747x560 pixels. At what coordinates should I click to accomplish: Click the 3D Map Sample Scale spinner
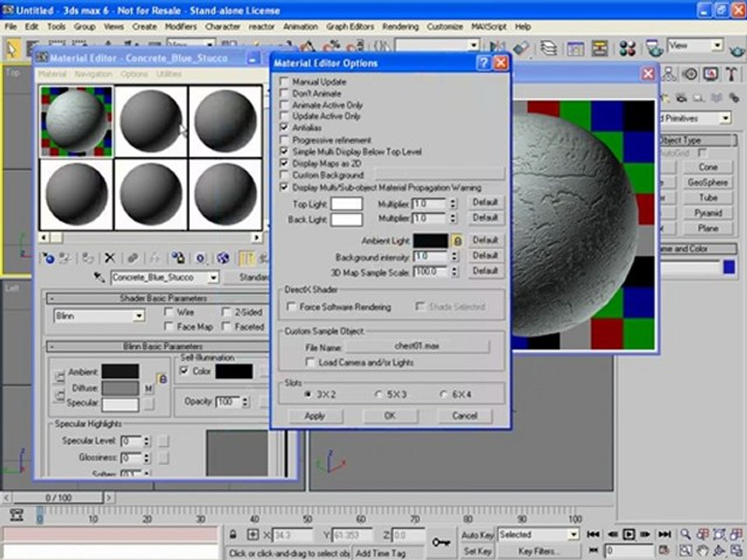[454, 271]
